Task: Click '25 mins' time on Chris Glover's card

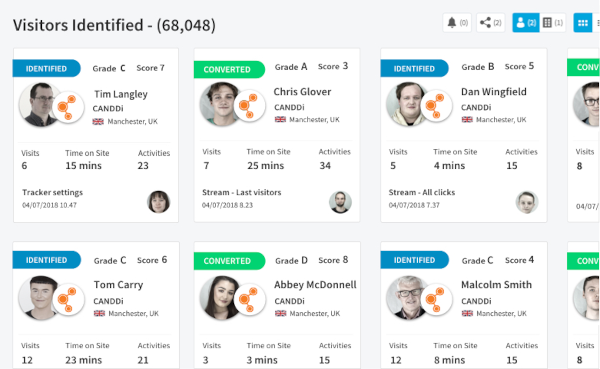Action: (x=266, y=166)
